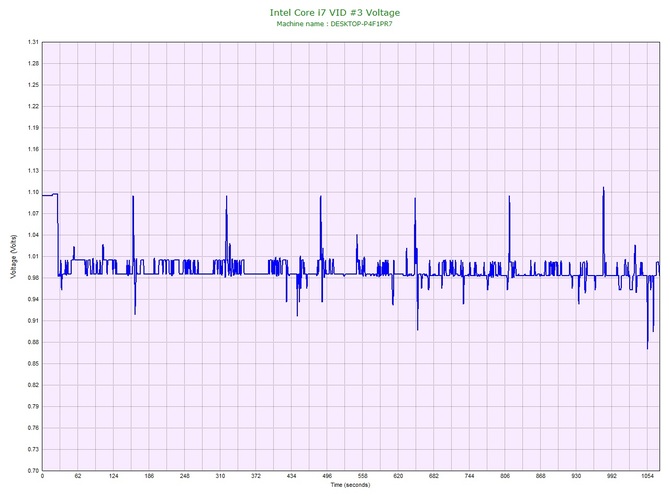Viewport: 670px width, 502px height.
Task: Click the 62 seconds time axis label
Action: click(78, 476)
